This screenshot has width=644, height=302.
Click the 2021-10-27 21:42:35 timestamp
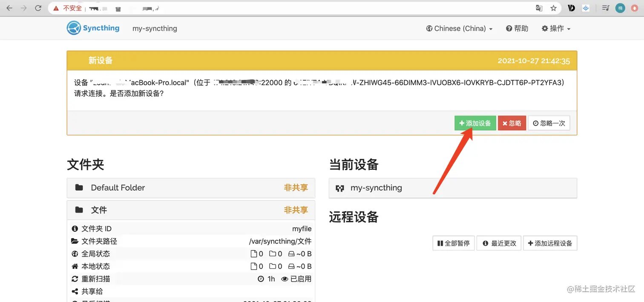(x=534, y=61)
